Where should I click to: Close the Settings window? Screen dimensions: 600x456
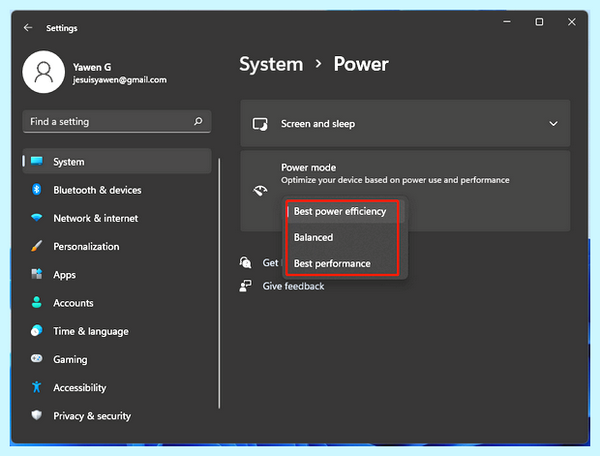coord(572,22)
